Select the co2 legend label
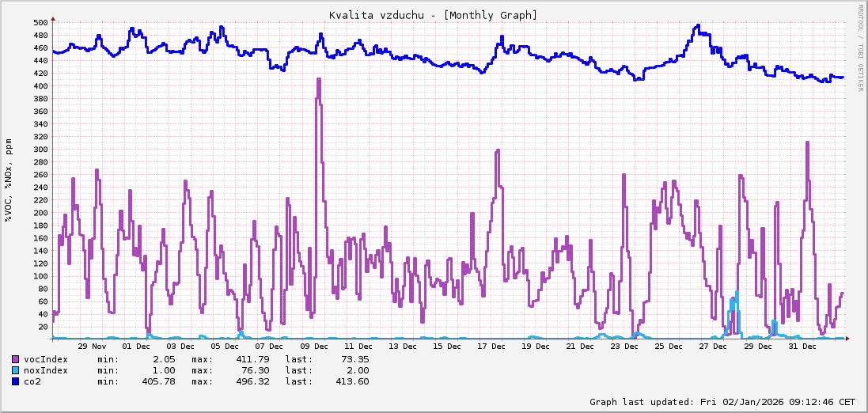This screenshot has height=413, width=868. point(32,381)
